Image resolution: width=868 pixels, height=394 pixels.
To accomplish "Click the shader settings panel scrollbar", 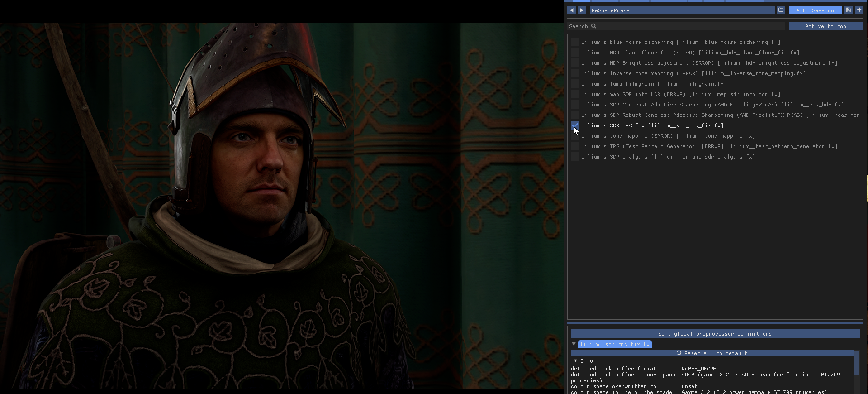I will (857, 363).
